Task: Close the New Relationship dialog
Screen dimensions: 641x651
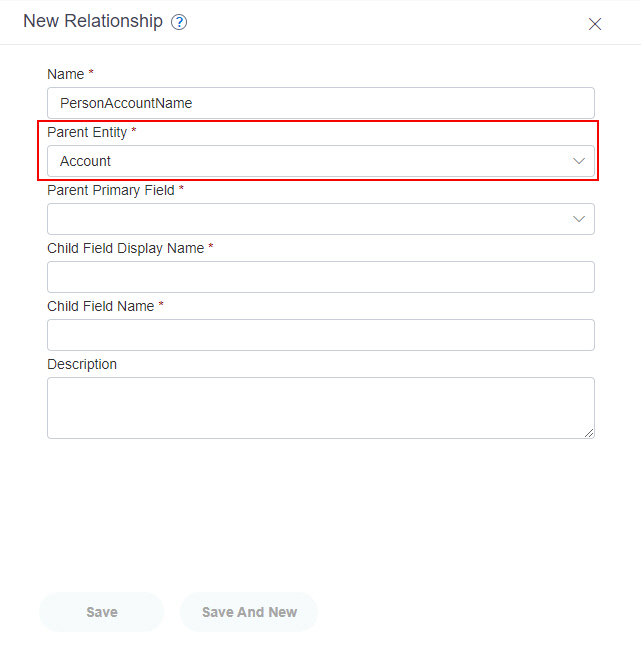Action: tap(595, 24)
